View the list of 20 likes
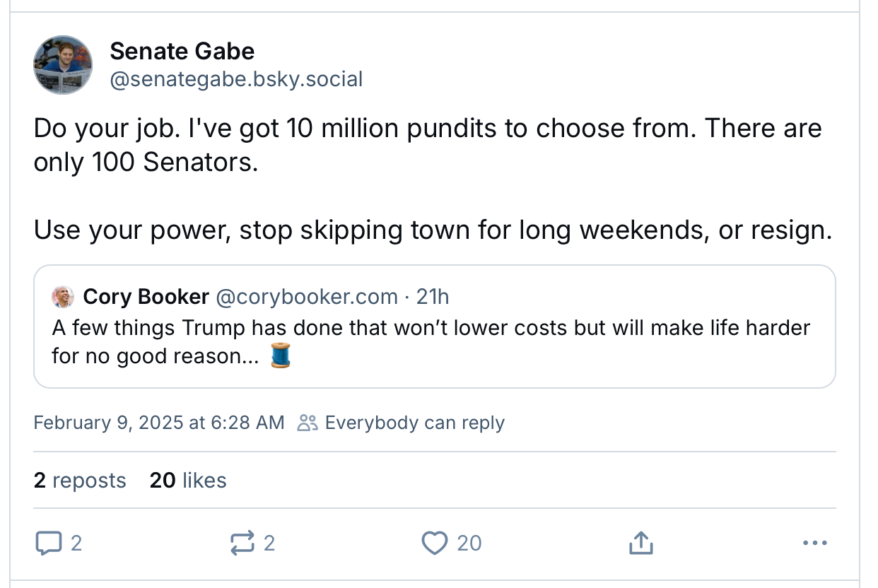The image size is (878, 588). [188, 481]
